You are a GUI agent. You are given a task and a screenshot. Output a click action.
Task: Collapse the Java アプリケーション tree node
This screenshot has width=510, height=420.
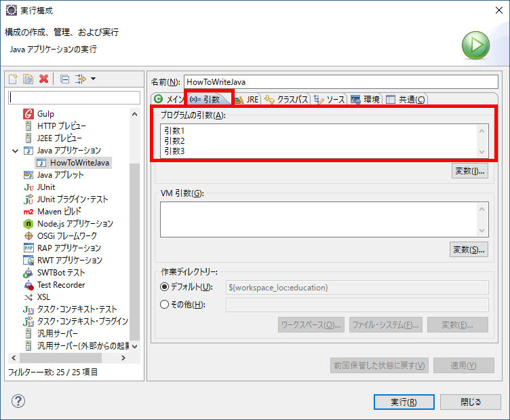pos(15,150)
